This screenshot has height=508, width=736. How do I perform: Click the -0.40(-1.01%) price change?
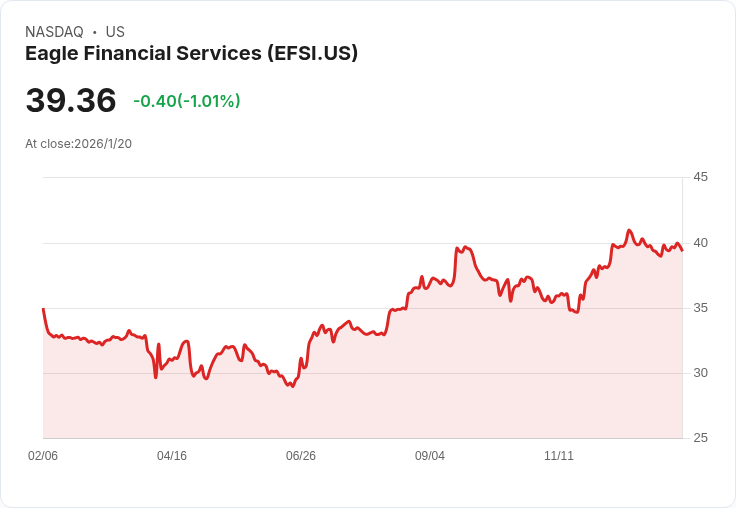[x=187, y=101]
